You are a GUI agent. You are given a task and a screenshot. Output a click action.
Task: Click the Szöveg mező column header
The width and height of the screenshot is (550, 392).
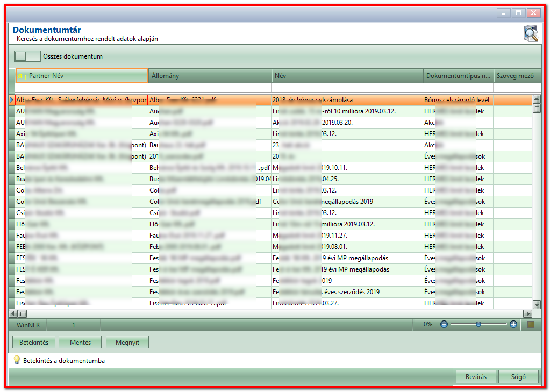tap(517, 76)
